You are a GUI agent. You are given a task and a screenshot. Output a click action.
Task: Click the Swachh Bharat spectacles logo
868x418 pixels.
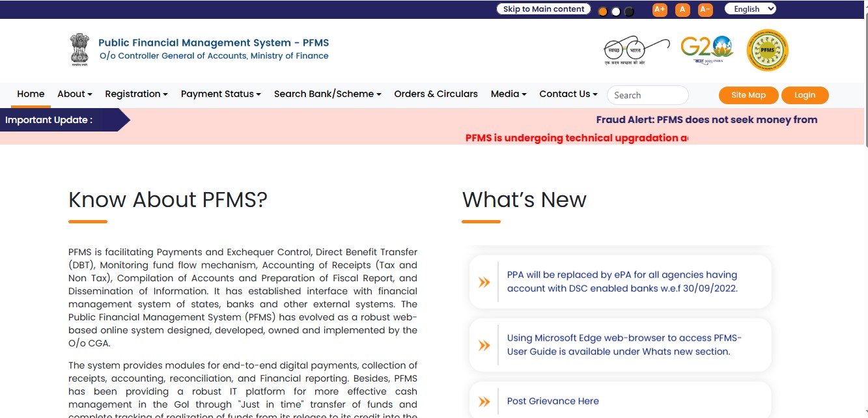click(637, 50)
